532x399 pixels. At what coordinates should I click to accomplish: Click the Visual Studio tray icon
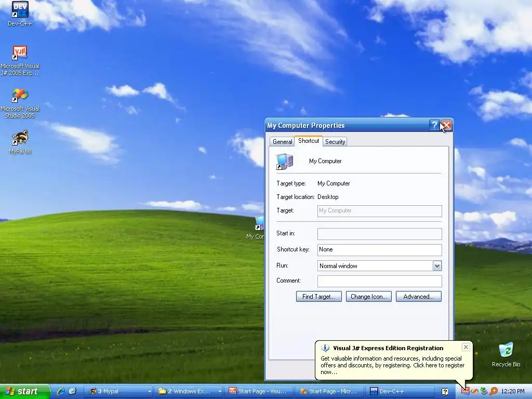click(474, 391)
